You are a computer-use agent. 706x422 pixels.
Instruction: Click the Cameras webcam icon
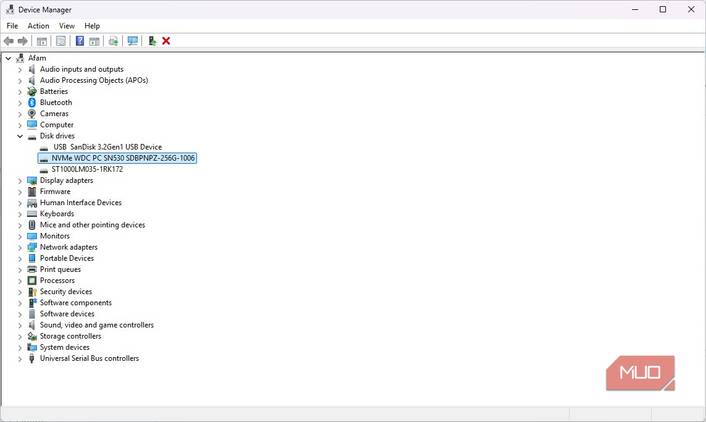pyautogui.click(x=32, y=113)
